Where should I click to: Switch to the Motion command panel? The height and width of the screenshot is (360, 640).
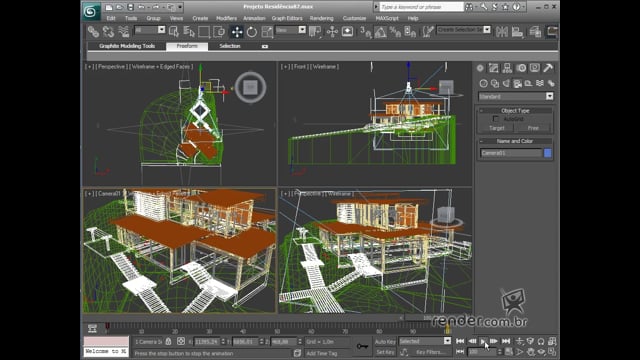(521, 68)
